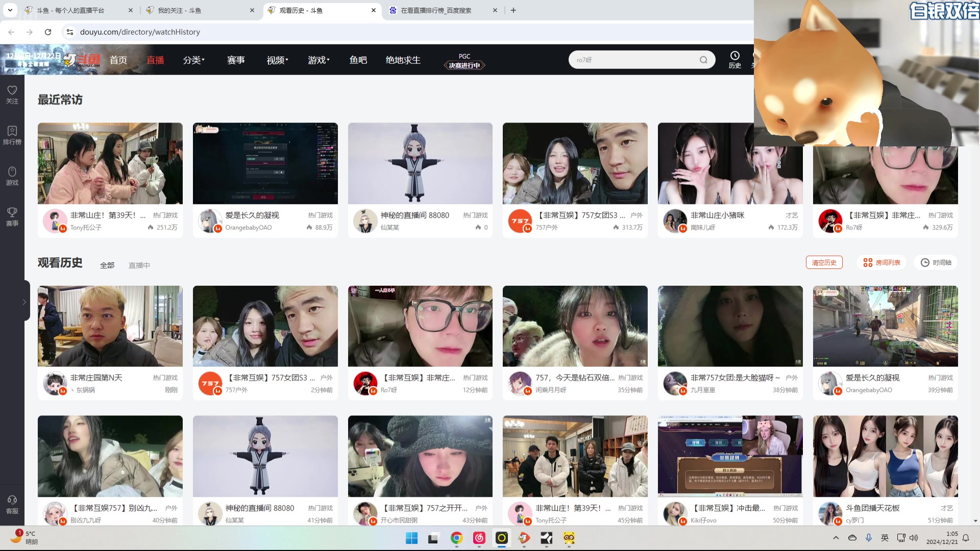Viewport: 980px width, 551px height.
Task: Open Kiki仔ovo 冲击最 thumbnail
Action: click(x=730, y=456)
